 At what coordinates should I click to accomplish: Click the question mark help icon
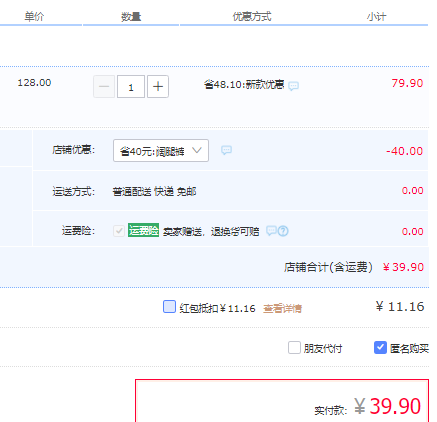tap(283, 231)
